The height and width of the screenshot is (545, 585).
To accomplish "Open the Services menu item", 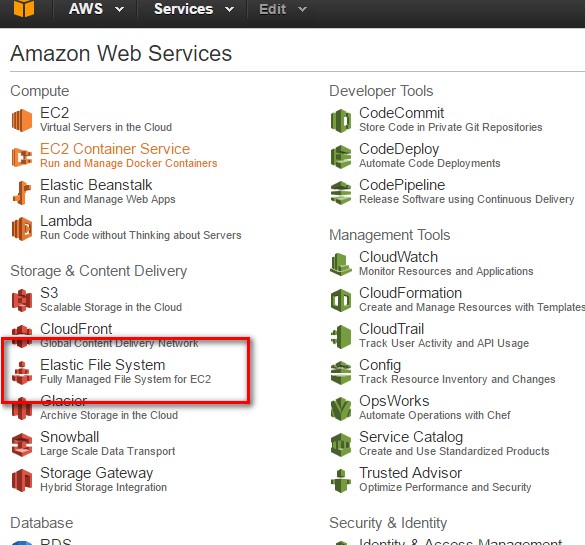I will point(184,9).
